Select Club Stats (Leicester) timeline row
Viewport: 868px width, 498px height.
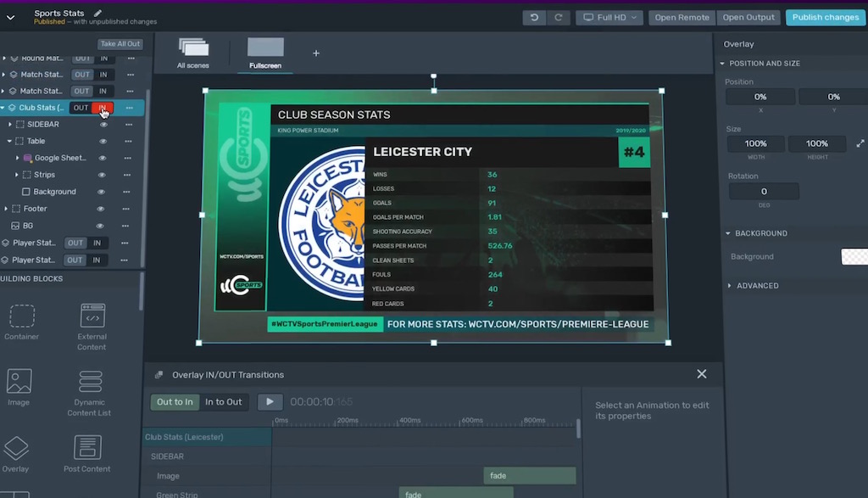coord(207,437)
